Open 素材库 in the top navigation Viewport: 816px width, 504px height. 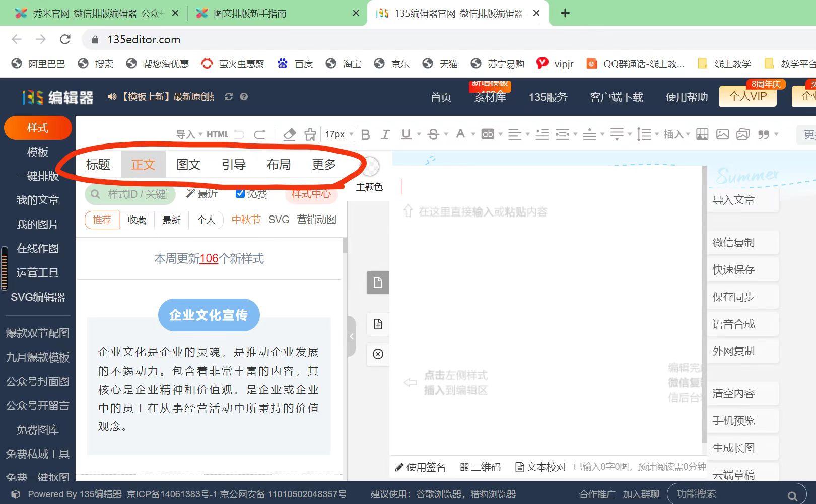point(490,98)
